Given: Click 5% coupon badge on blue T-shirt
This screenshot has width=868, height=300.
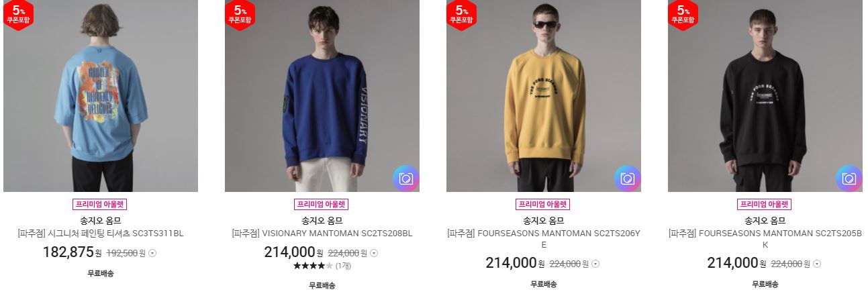Looking at the screenshot, I should 19,14.
